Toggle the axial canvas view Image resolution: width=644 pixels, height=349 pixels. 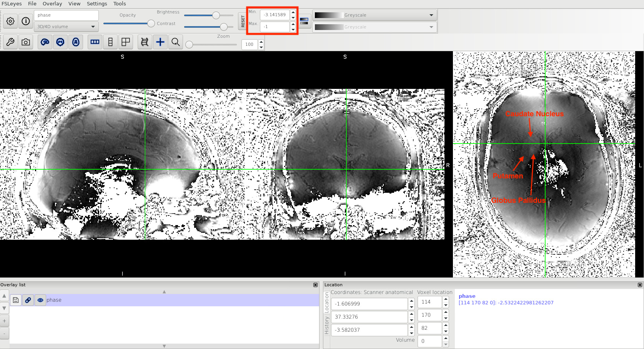[x=76, y=42]
